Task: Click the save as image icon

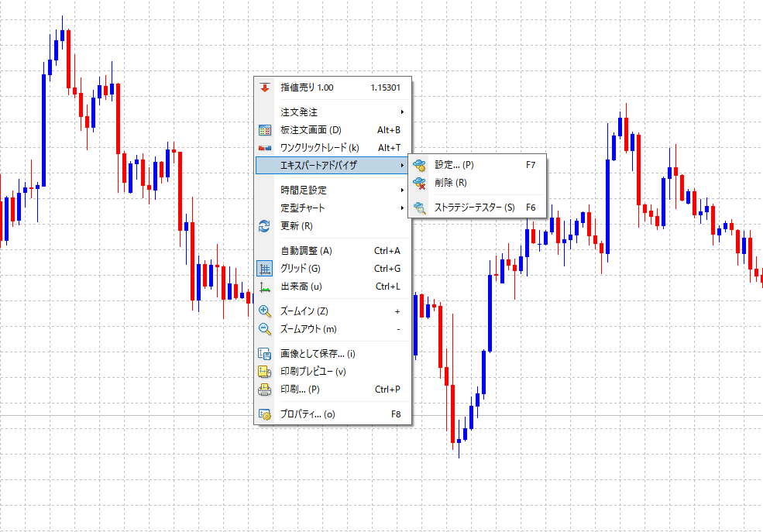Action: (264, 354)
